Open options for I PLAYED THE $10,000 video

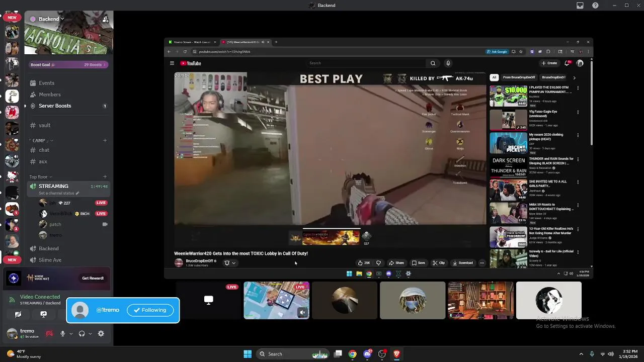coord(578,88)
